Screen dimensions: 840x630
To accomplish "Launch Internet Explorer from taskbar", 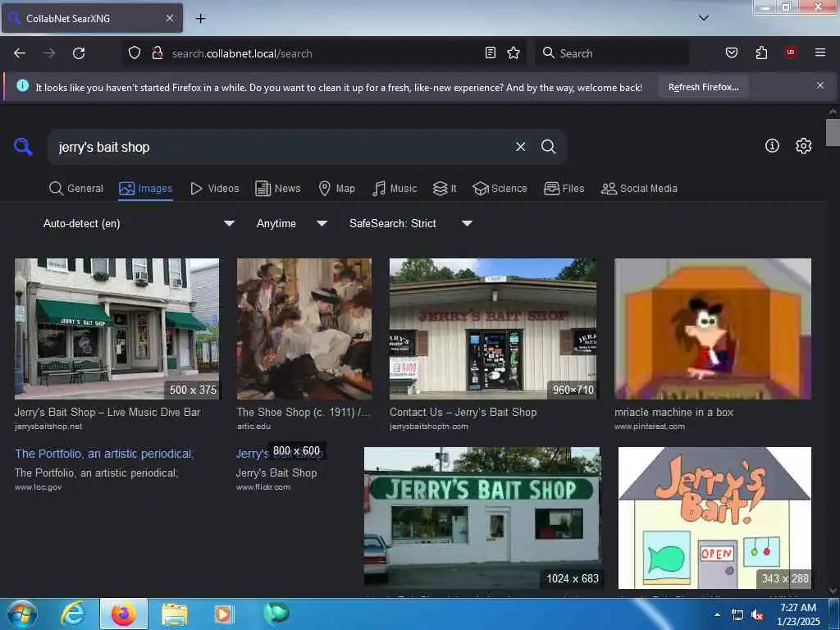I will pyautogui.click(x=73, y=614).
